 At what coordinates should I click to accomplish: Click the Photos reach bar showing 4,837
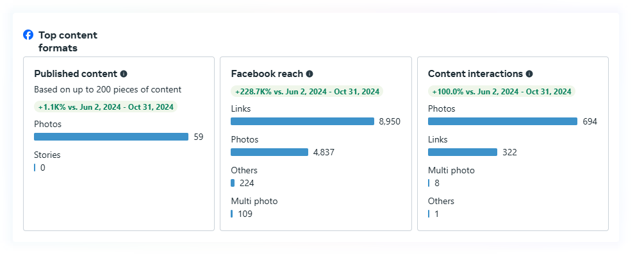[x=269, y=152]
